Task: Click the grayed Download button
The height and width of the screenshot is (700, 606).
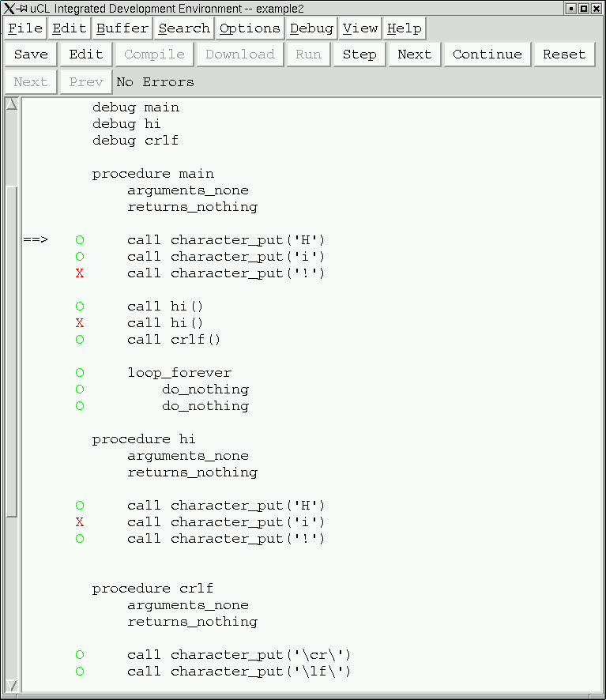Action: click(x=240, y=55)
